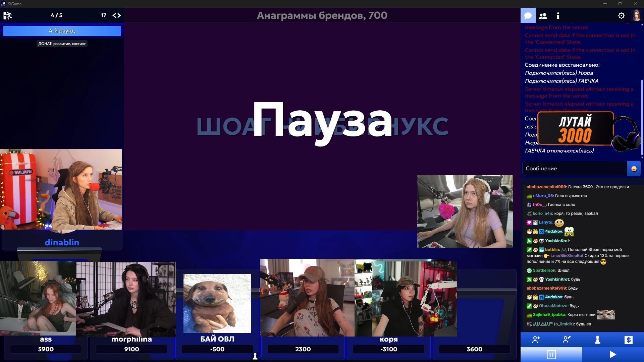This screenshot has height=362, width=644.
Task: Click the Сообщение message input field
Action: tap(574, 169)
